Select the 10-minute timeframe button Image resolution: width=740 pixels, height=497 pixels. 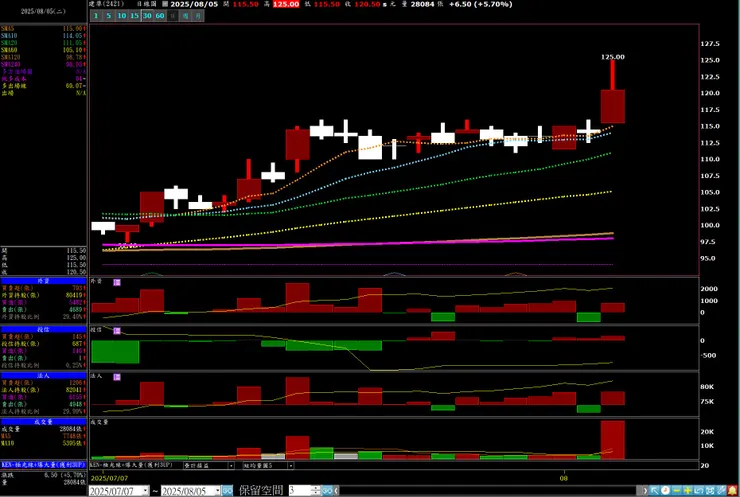point(122,16)
